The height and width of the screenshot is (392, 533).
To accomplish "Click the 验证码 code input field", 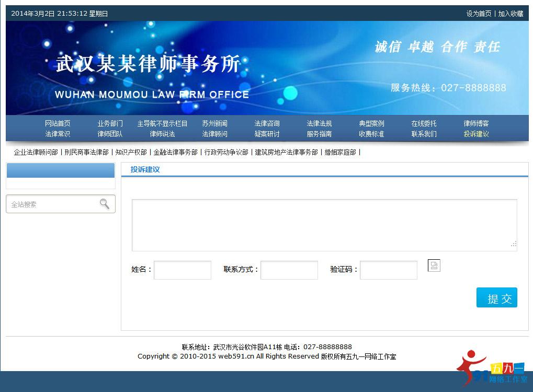I will pos(388,270).
